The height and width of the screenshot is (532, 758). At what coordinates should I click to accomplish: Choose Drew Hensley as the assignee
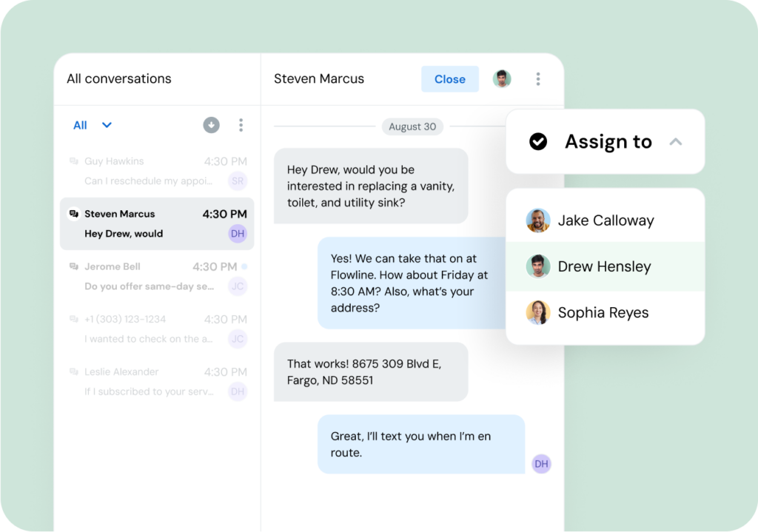(605, 266)
